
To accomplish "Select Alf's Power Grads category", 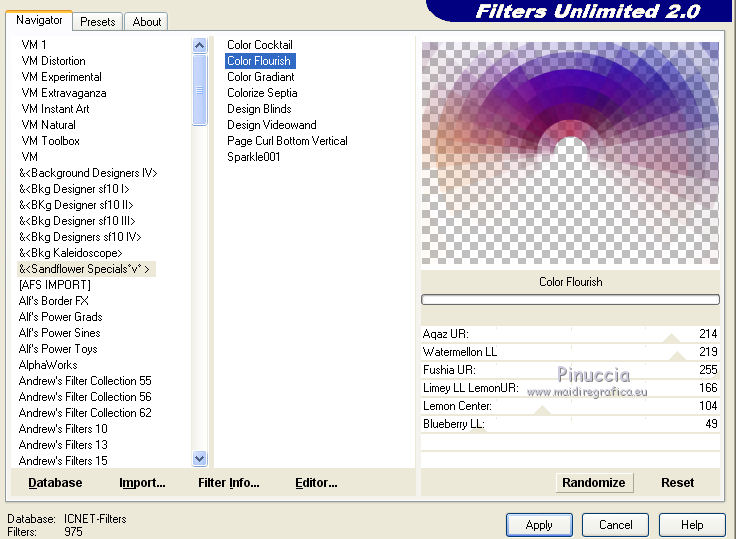I will coord(61,316).
